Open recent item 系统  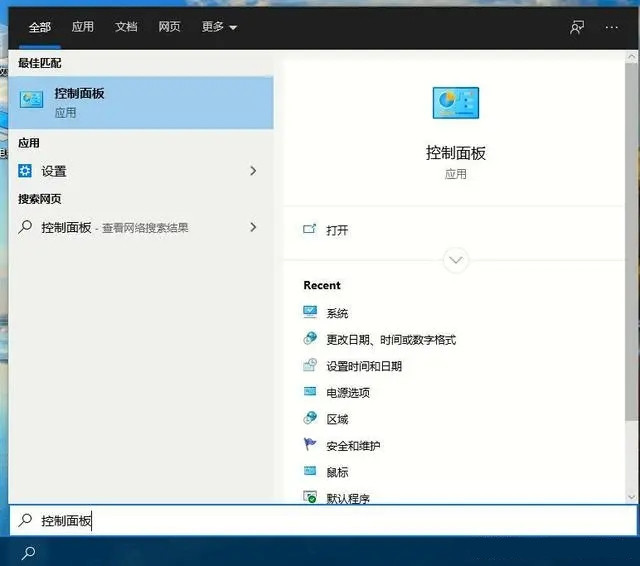337,313
